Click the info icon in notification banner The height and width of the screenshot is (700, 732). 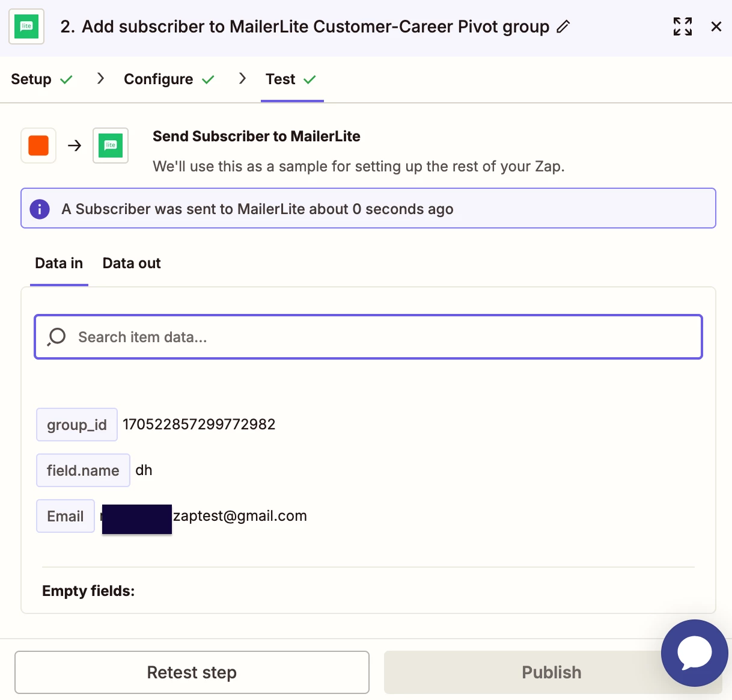point(40,209)
